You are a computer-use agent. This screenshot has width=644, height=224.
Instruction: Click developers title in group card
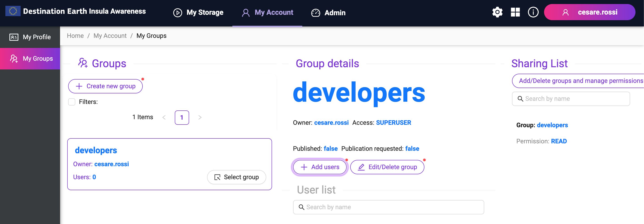coord(96,150)
